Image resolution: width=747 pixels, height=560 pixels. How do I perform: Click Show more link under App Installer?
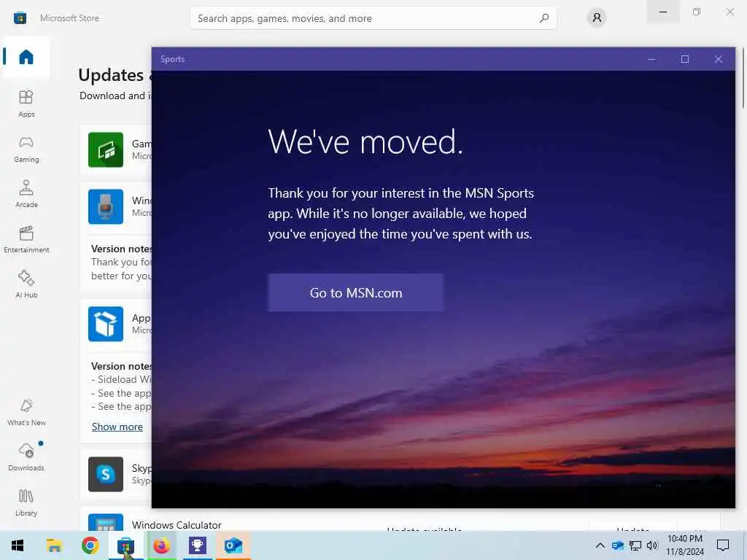click(117, 427)
